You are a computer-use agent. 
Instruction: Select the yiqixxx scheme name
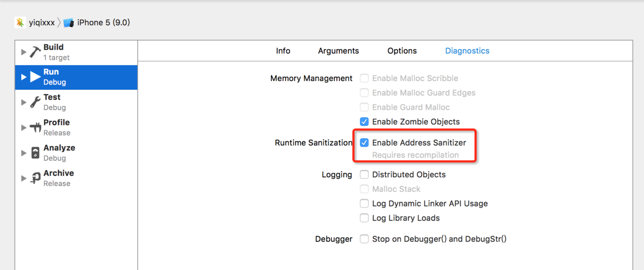coord(42,23)
